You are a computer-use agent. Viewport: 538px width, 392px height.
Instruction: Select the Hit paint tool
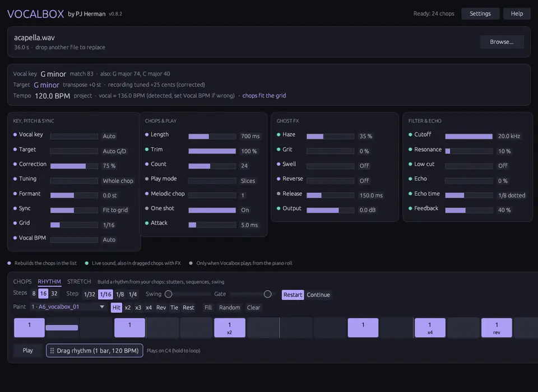[117, 307]
